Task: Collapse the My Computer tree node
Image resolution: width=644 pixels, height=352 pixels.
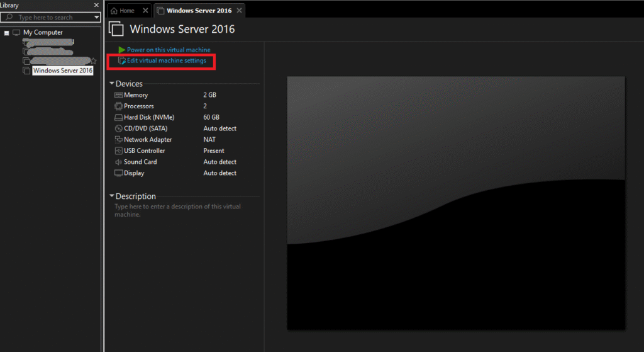Action: click(x=6, y=33)
